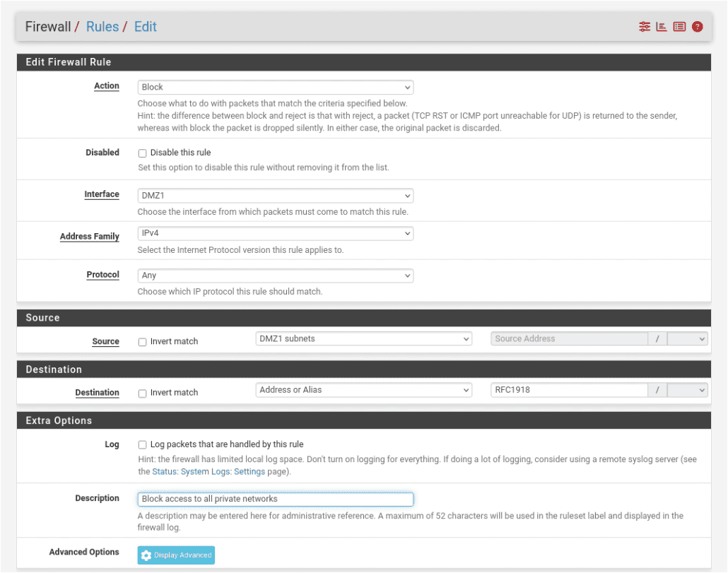This screenshot has width=728, height=573.
Task: Click the gear icon in Display Advanced
Action: click(x=146, y=555)
